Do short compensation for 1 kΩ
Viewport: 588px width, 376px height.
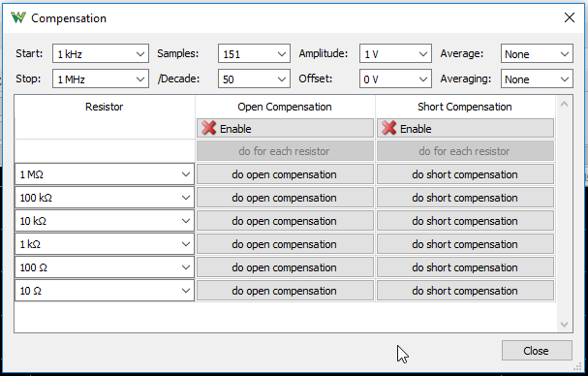tap(465, 244)
